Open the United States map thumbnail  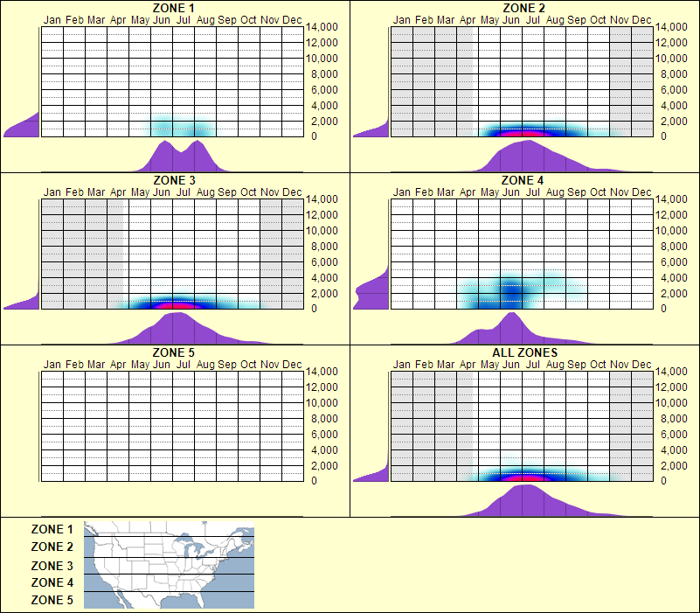[x=167, y=565]
